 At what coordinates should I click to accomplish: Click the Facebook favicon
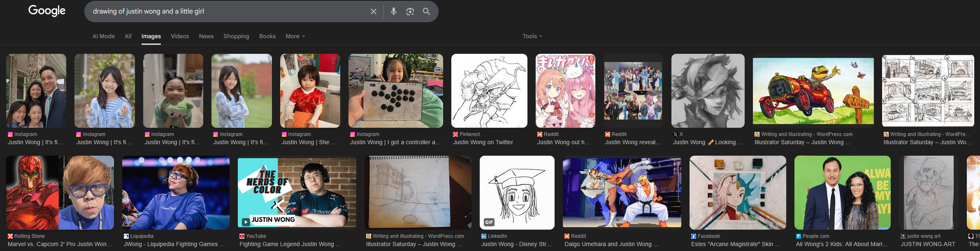(694, 236)
